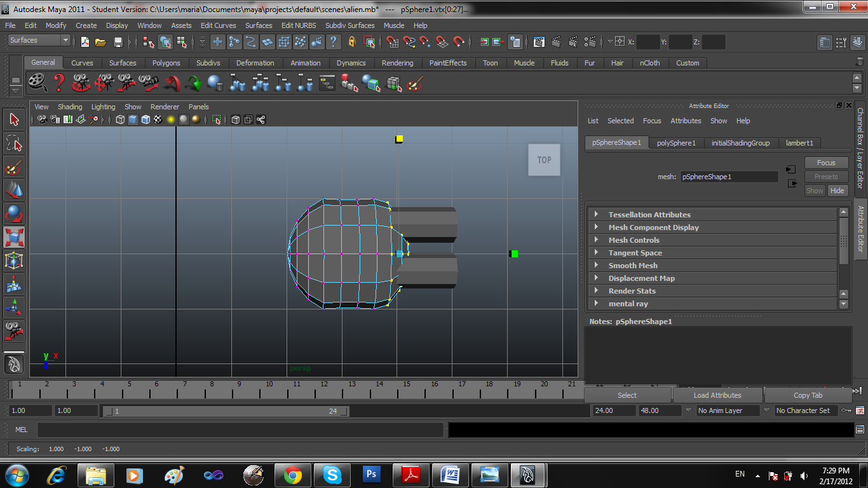Image resolution: width=868 pixels, height=488 pixels.
Task: Activate the Paint Selection tool in toolbox
Action: click(14, 166)
